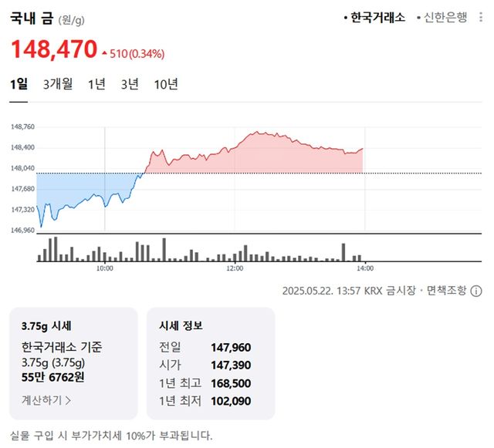Switch to the 3개월 chart tab
The image size is (494, 448).
tap(58, 85)
